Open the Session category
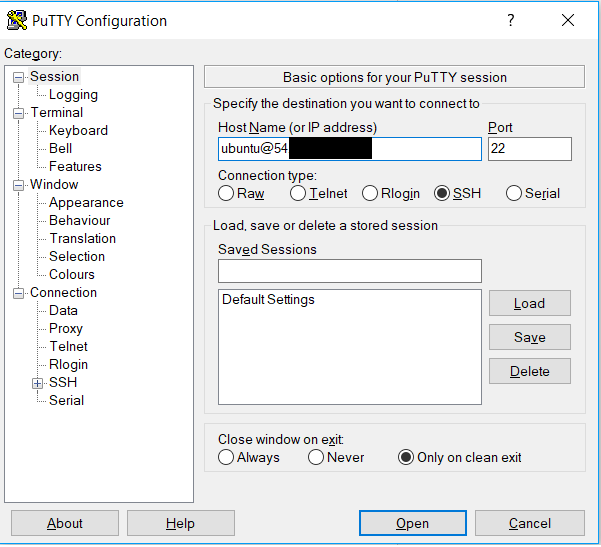This screenshot has width=601, height=547. (x=54, y=77)
